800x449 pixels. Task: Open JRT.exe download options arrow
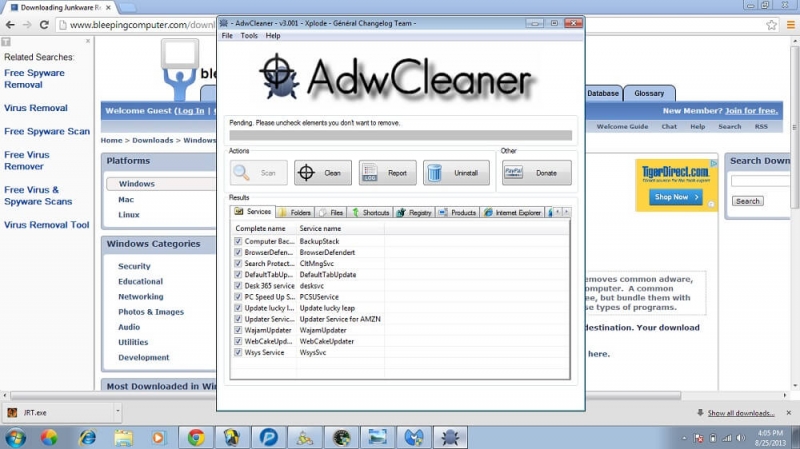(117, 411)
